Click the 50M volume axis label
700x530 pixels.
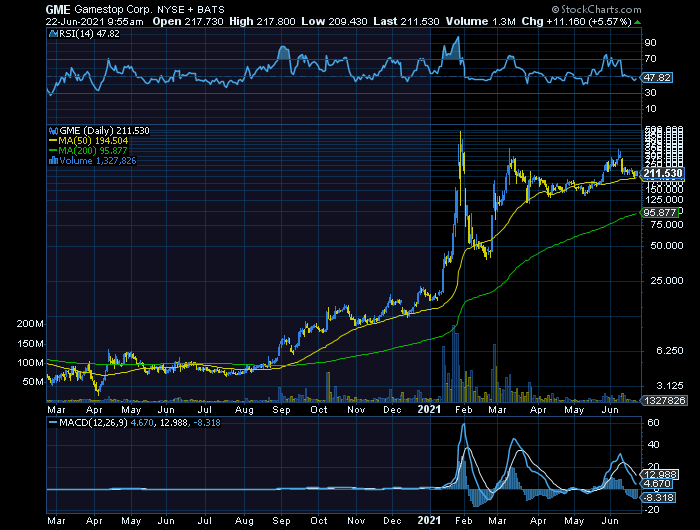point(33,382)
